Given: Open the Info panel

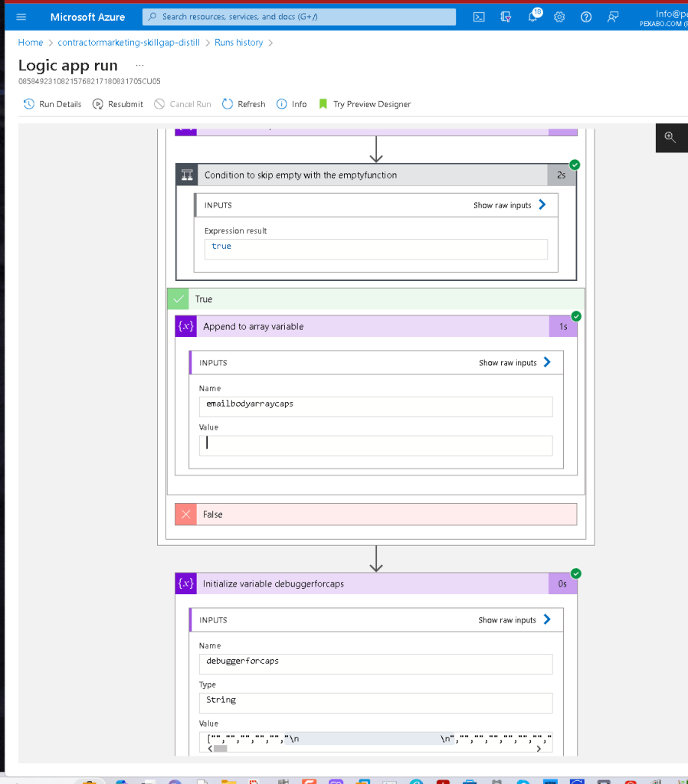Looking at the screenshot, I should (x=292, y=104).
